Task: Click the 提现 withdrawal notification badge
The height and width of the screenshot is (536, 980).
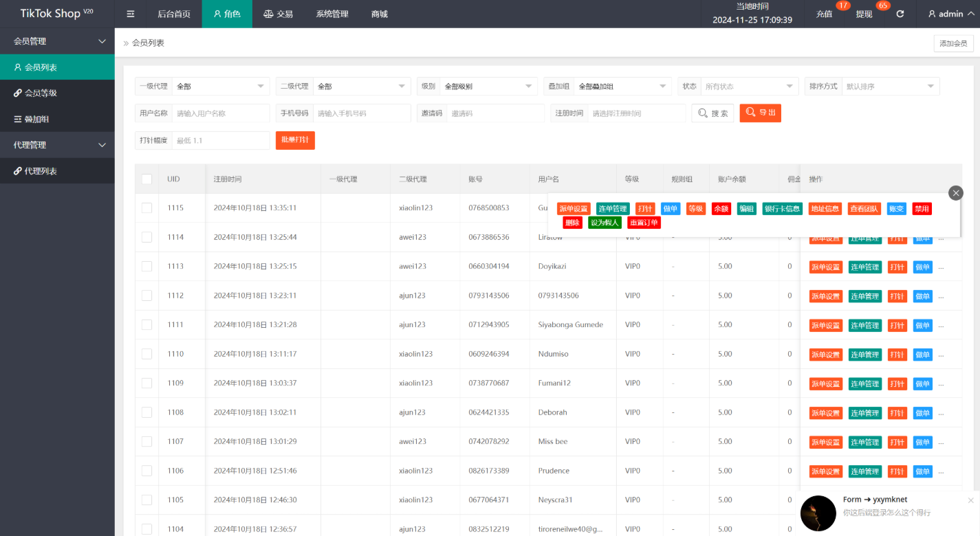Action: (882, 6)
